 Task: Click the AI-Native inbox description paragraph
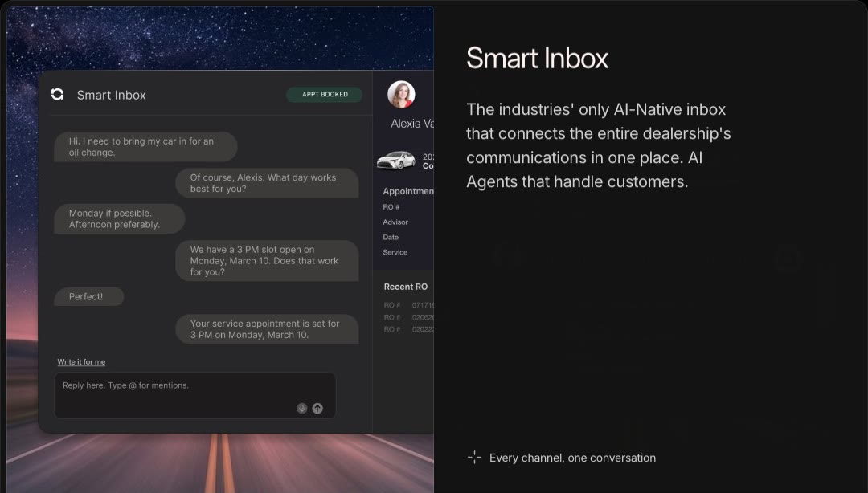[x=599, y=145]
